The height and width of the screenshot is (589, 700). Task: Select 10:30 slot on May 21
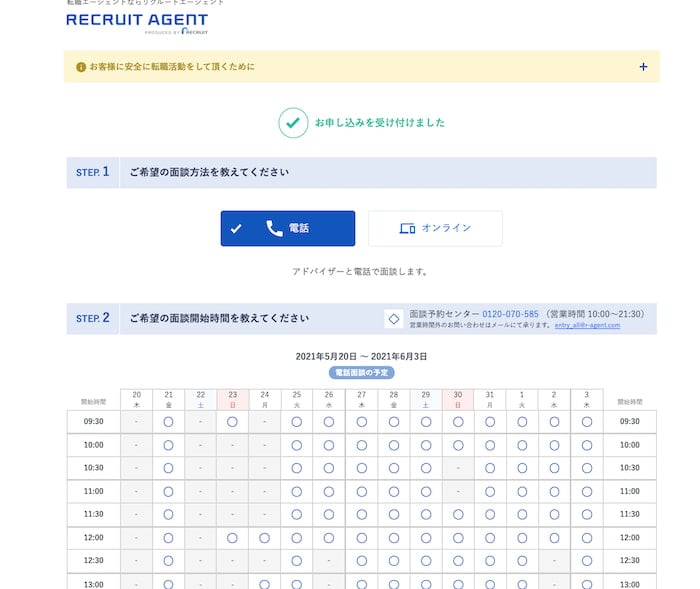tap(168, 468)
